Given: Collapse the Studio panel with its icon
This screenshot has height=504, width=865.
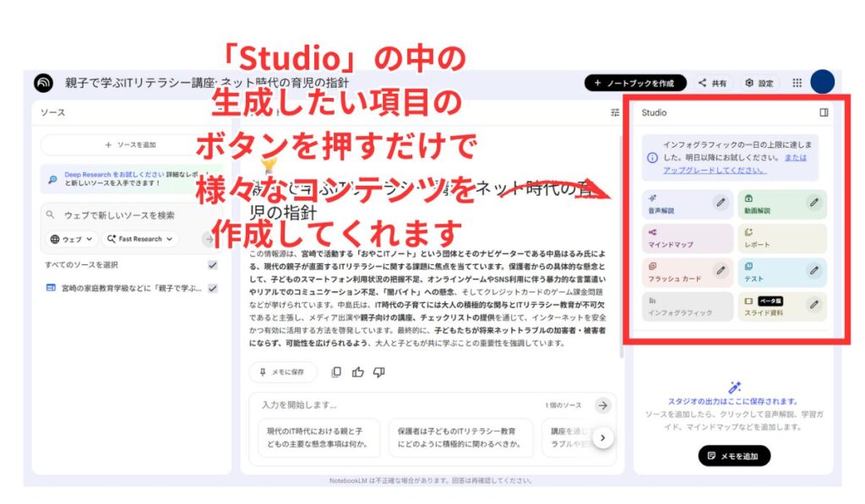Looking at the screenshot, I should tap(824, 112).
